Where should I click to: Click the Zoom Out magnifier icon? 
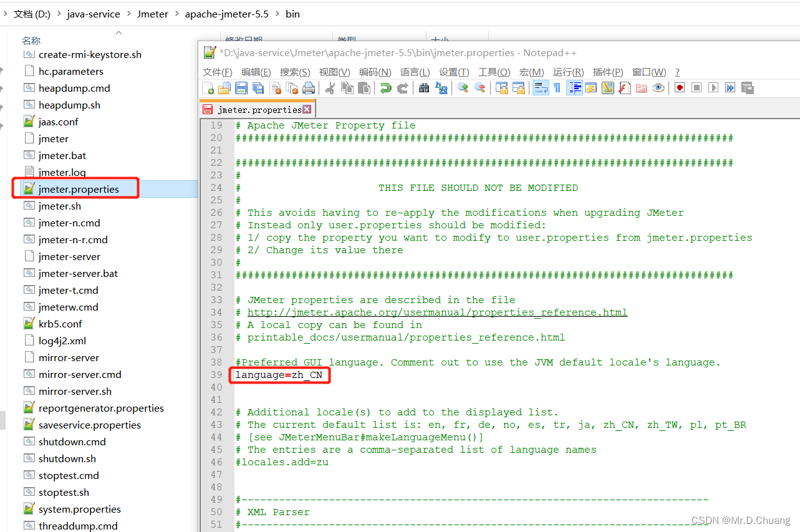[480, 88]
